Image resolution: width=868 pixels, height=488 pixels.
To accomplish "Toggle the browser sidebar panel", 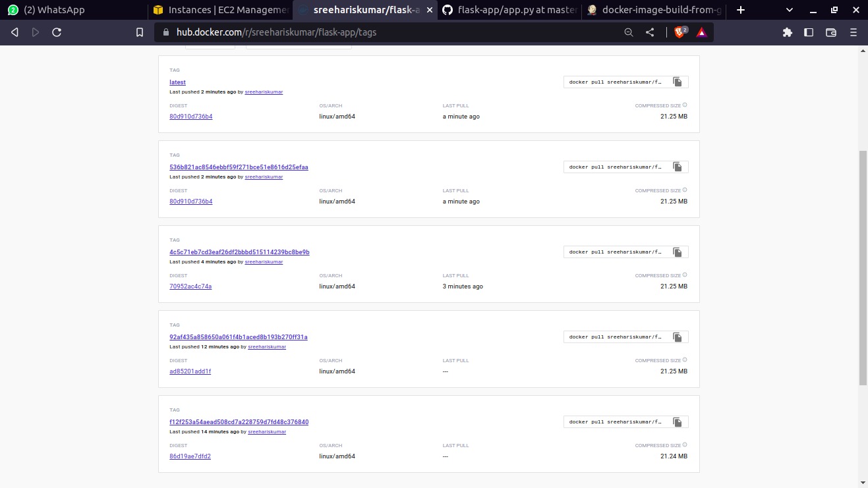I will click(x=809, y=32).
